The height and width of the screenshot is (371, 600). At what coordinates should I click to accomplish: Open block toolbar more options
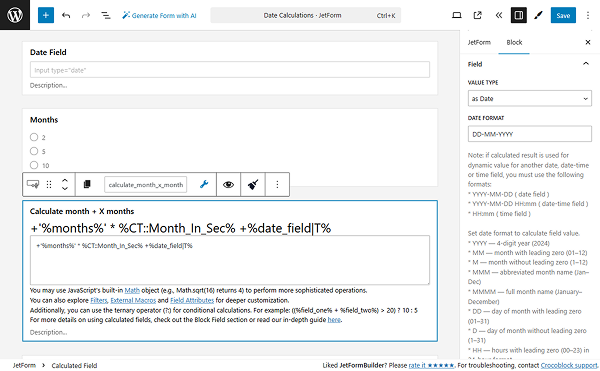point(277,184)
